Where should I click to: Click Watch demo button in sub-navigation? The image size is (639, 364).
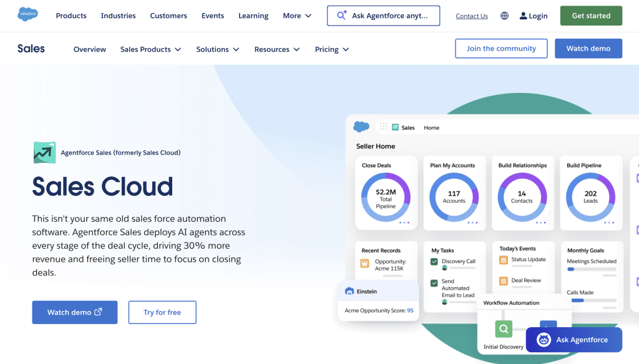(588, 49)
